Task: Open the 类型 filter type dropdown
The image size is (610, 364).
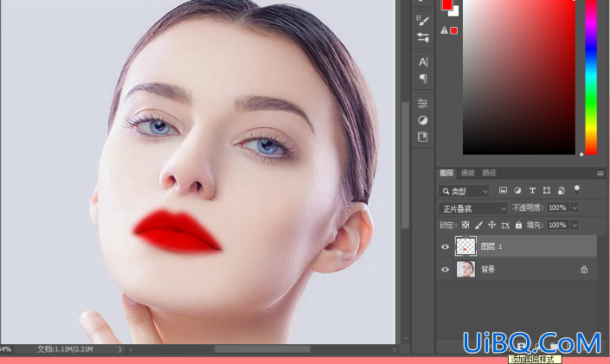Action: pyautogui.click(x=464, y=191)
